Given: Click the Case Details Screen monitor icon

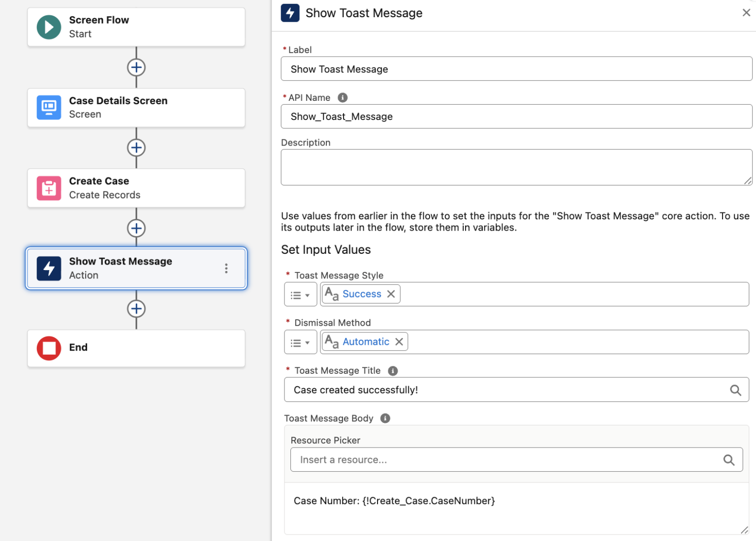Looking at the screenshot, I should (x=49, y=107).
